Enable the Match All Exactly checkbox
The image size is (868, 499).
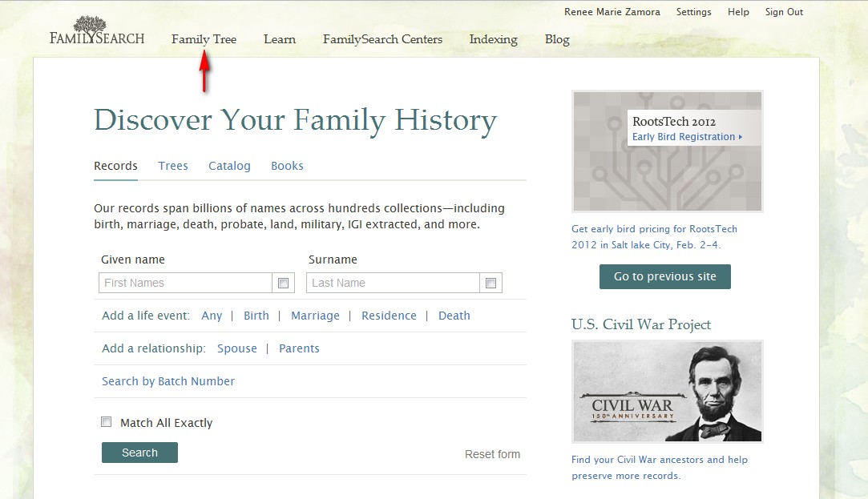107,421
